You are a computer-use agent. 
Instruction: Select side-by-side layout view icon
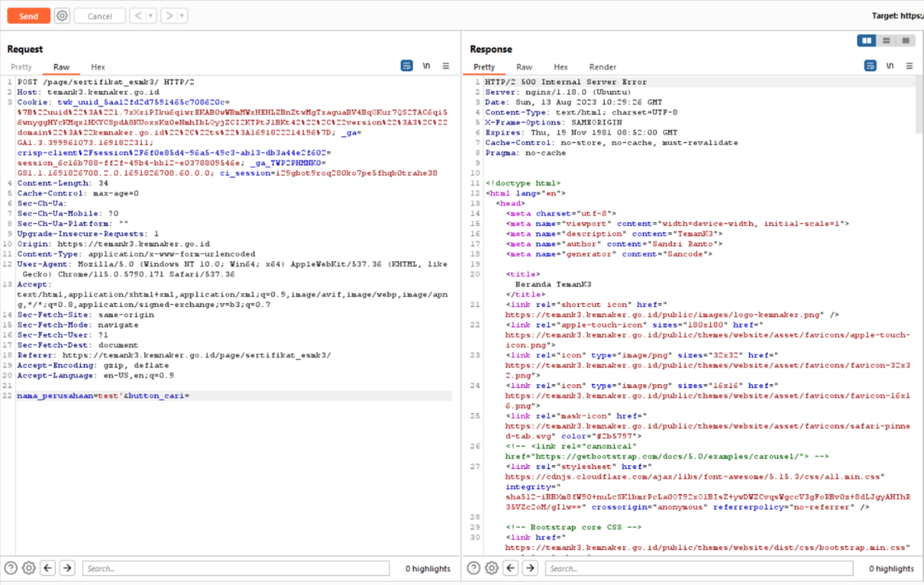tap(867, 41)
